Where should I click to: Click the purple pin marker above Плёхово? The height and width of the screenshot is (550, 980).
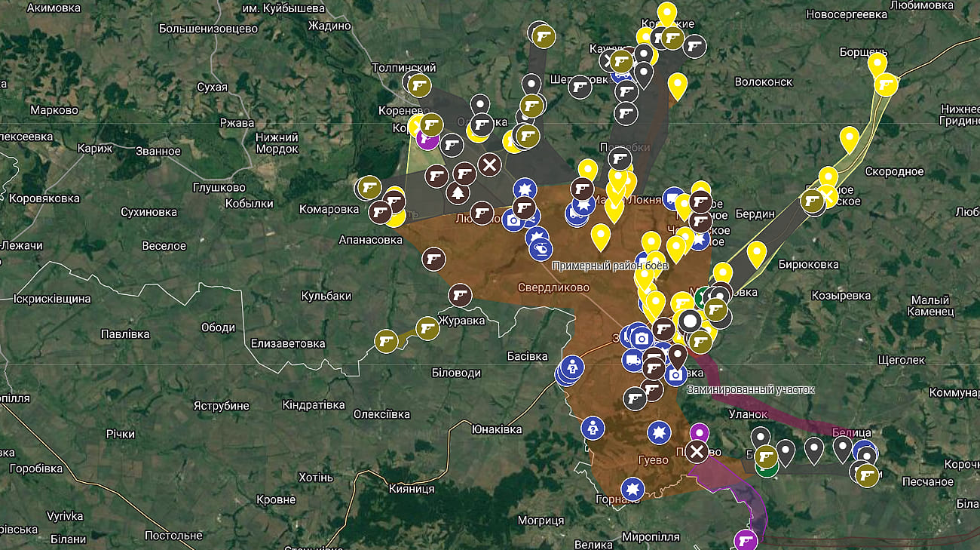tap(700, 432)
